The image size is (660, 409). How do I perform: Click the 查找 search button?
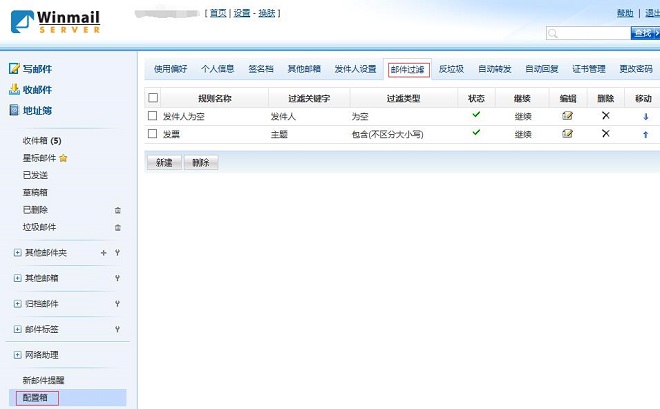point(645,33)
